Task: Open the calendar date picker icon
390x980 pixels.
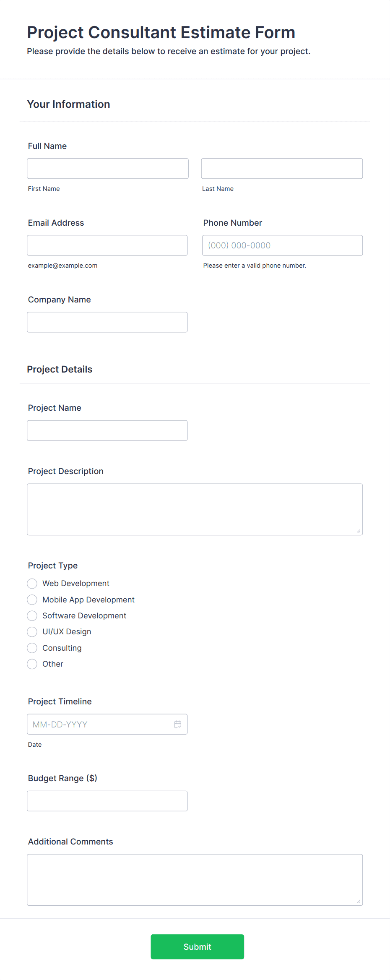Action: 177,724
